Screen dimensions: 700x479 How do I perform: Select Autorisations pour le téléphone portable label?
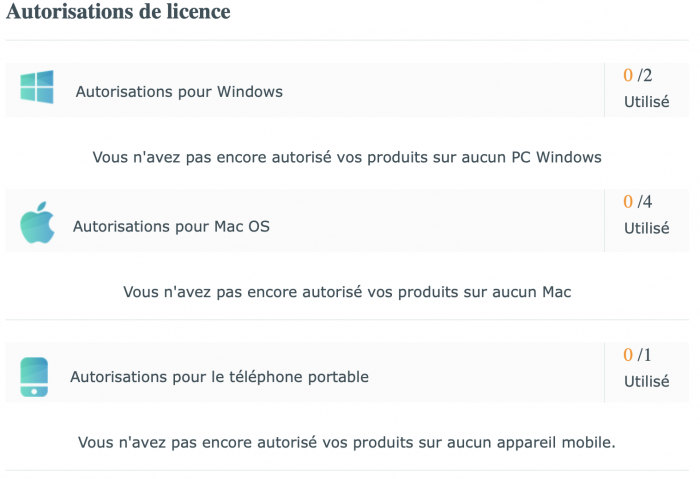[219, 377]
